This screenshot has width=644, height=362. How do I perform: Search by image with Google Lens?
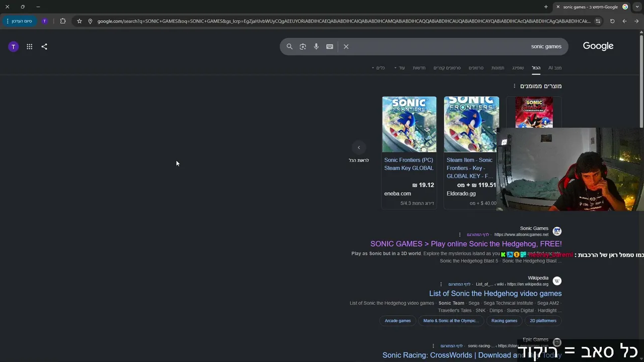coord(303,46)
